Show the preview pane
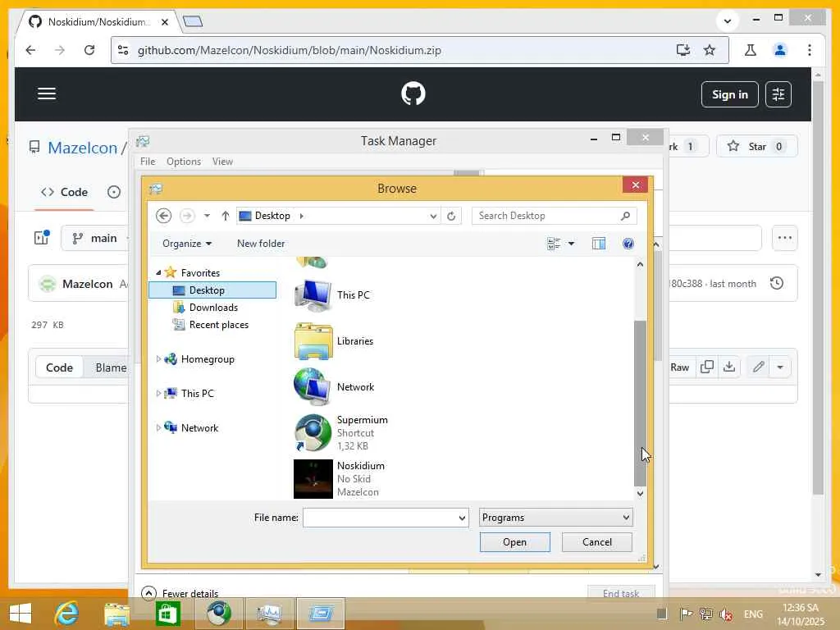The image size is (840, 630). coord(598,244)
